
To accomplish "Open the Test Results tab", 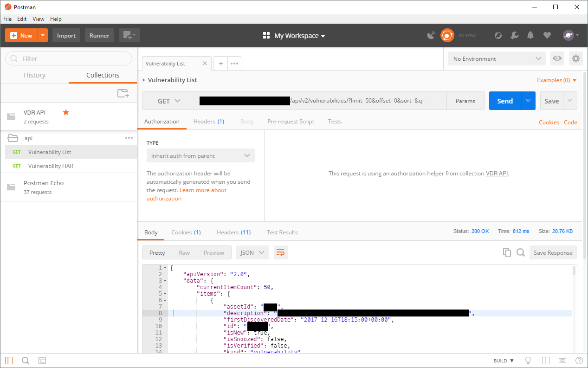I will pyautogui.click(x=282, y=232).
